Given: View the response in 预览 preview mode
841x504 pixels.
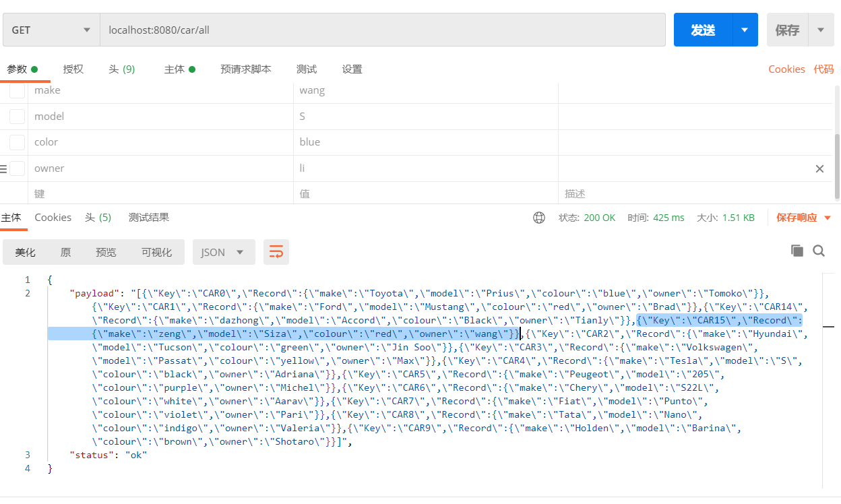Looking at the screenshot, I should [105, 251].
